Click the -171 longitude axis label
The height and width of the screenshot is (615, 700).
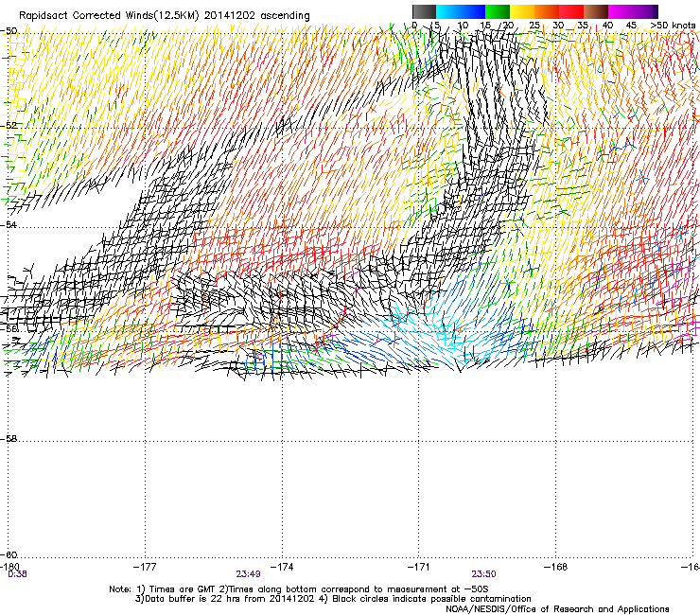tap(419, 567)
